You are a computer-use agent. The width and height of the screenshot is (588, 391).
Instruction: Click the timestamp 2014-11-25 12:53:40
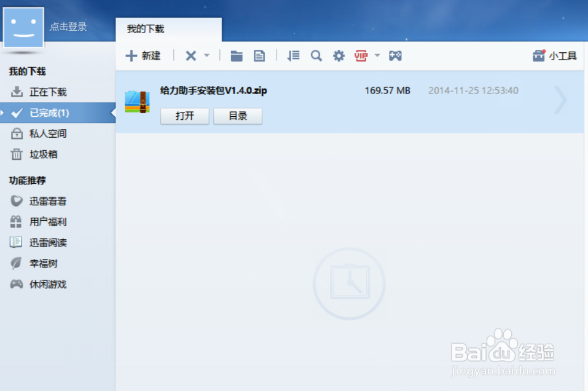473,90
